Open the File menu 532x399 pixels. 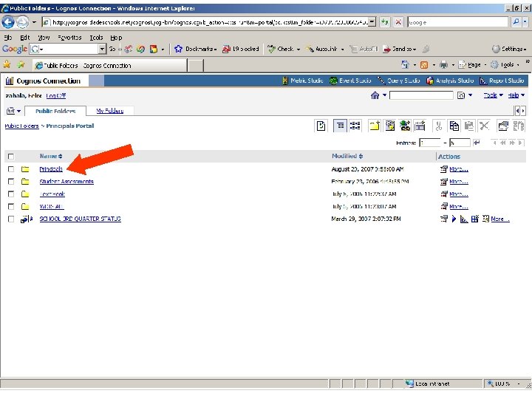click(x=8, y=38)
